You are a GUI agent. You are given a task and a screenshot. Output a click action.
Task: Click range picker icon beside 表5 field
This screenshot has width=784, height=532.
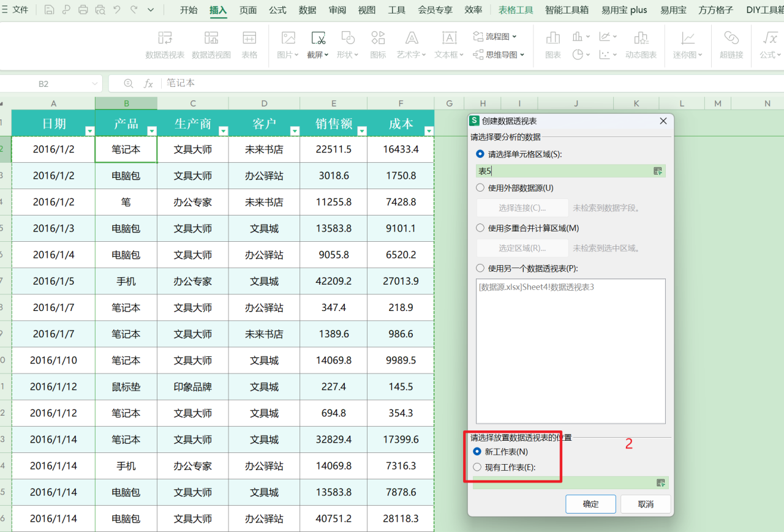(658, 171)
